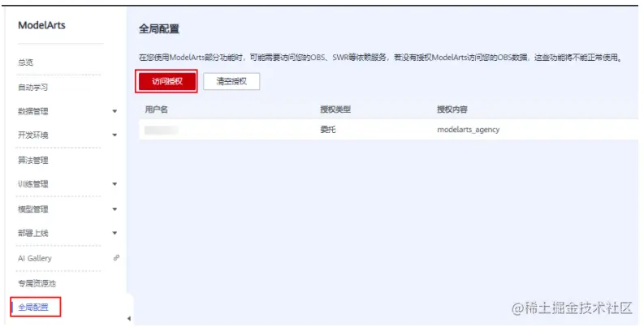Expand the 训练管理 dropdown arrow
The height and width of the screenshot is (327, 644).
pos(115,184)
